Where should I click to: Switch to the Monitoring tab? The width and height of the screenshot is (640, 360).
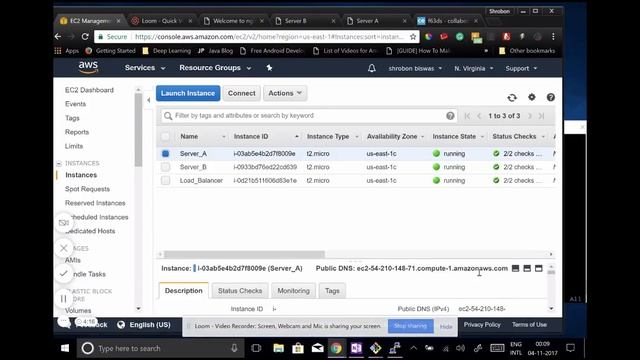pyautogui.click(x=293, y=291)
